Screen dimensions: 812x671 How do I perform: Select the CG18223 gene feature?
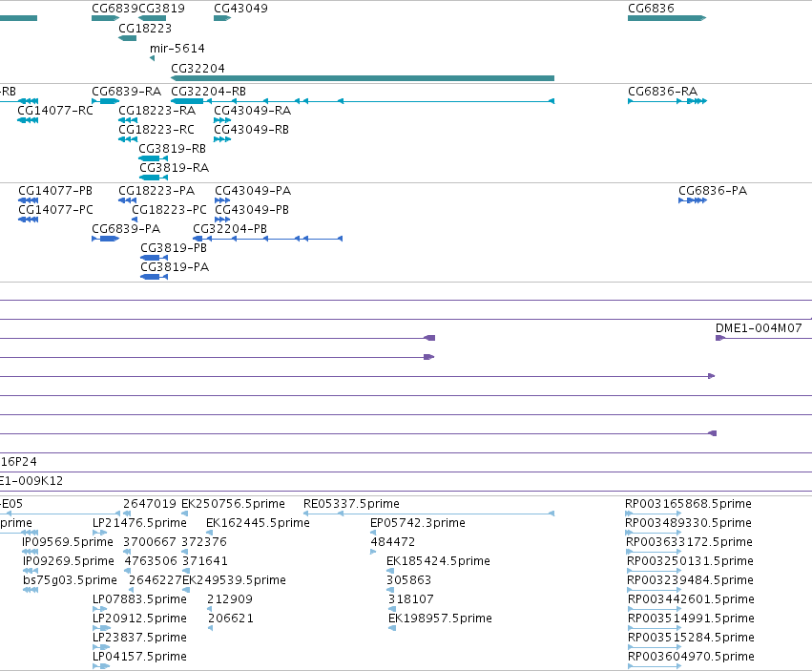[x=128, y=38]
